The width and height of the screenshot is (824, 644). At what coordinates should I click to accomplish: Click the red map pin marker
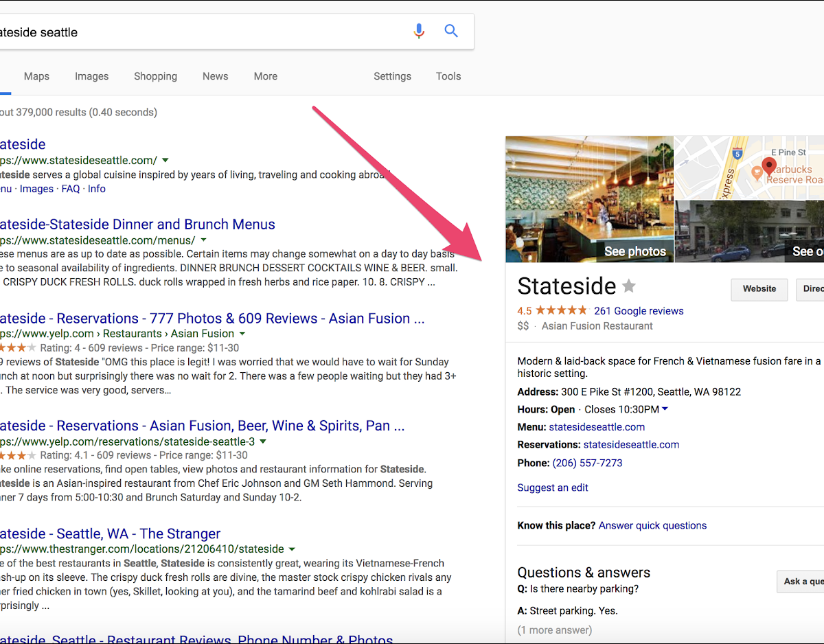[769, 166]
